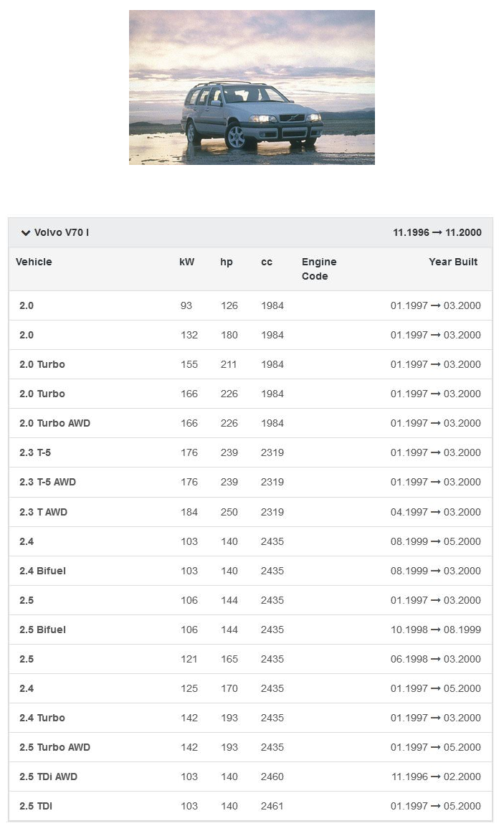Click the Volvo V70 I section title
This screenshot has height=826, width=504.
click(x=62, y=233)
